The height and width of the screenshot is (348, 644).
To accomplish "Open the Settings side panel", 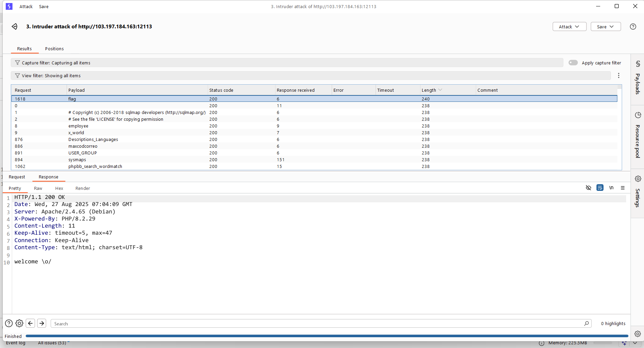I will click(637, 192).
